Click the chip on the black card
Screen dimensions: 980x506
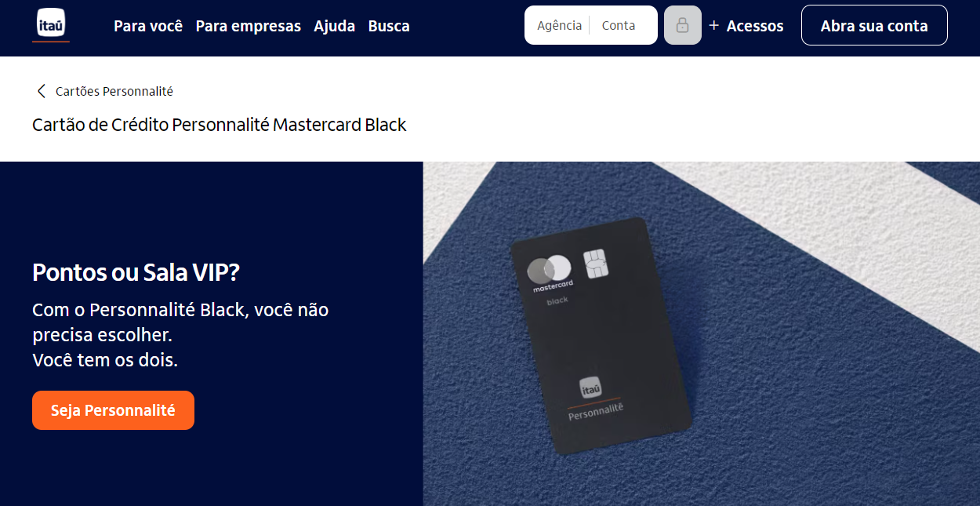point(594,264)
